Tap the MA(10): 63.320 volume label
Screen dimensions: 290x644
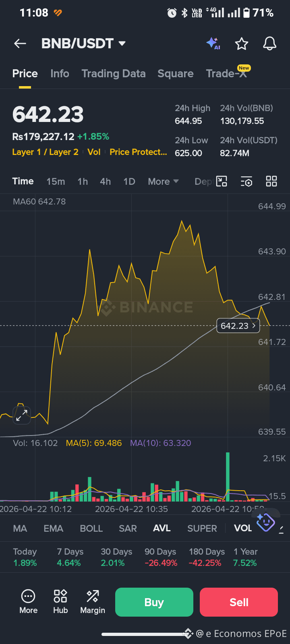[x=161, y=443]
